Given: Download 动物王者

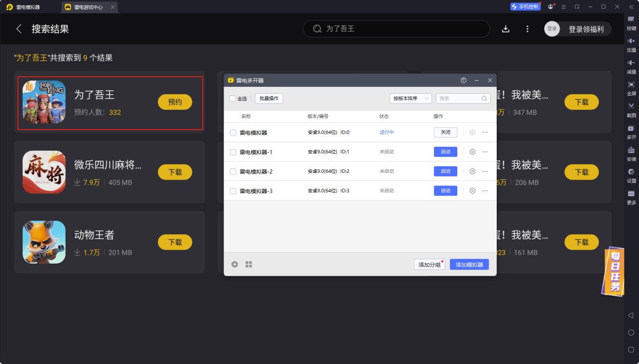Looking at the screenshot, I should pos(175,242).
